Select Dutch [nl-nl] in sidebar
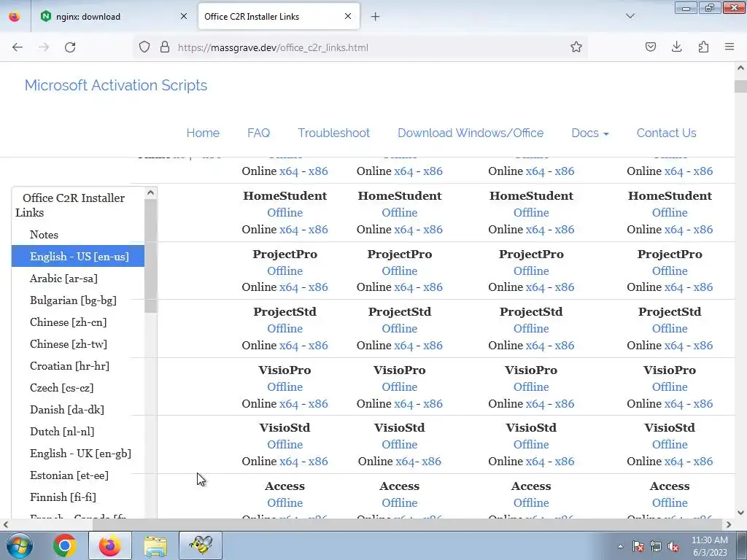747x560 pixels. [x=62, y=432]
